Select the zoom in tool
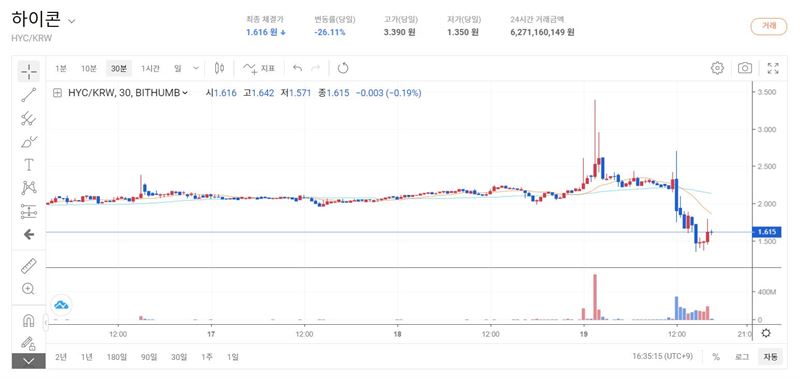 point(29,289)
